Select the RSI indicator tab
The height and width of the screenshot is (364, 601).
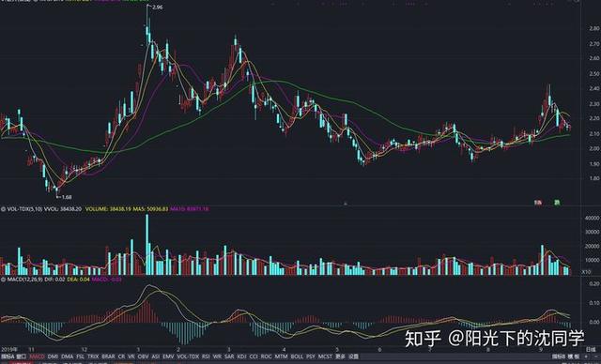[x=206, y=356]
